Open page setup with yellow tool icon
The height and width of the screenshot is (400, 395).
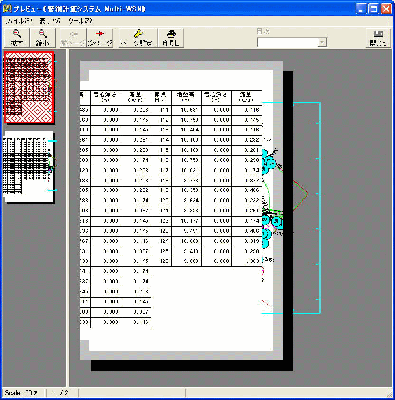(138, 38)
